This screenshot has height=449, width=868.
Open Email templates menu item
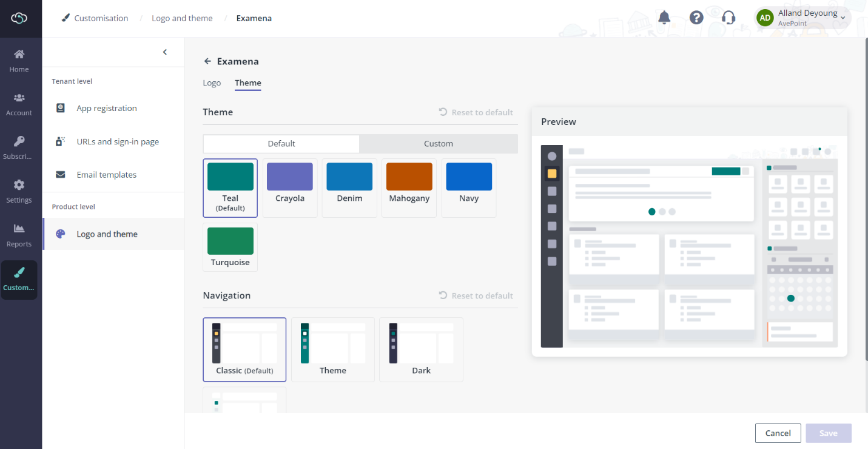pos(113,175)
